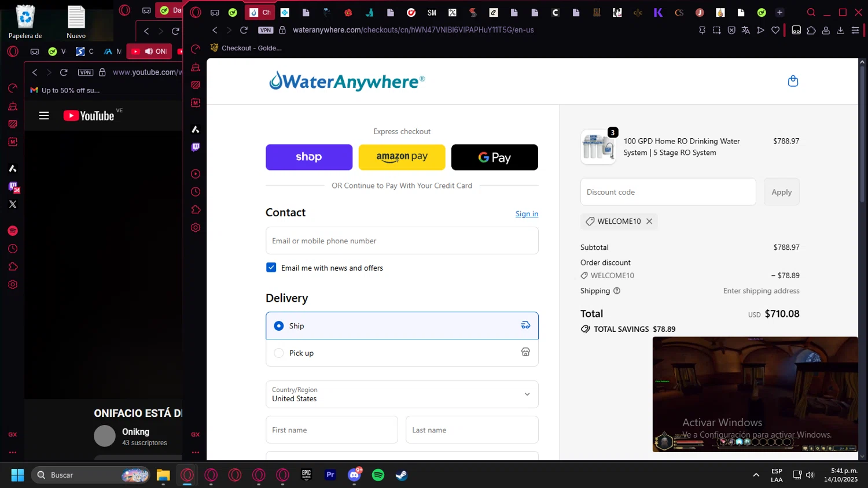Pay with Shop Pay button
The image size is (868, 488).
309,157
